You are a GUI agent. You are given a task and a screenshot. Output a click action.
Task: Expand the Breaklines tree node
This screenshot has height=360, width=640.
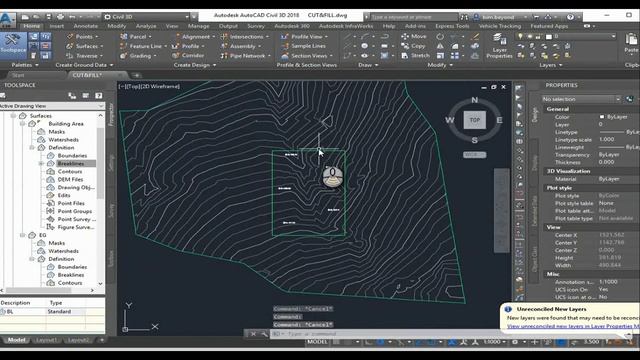click(x=41, y=163)
